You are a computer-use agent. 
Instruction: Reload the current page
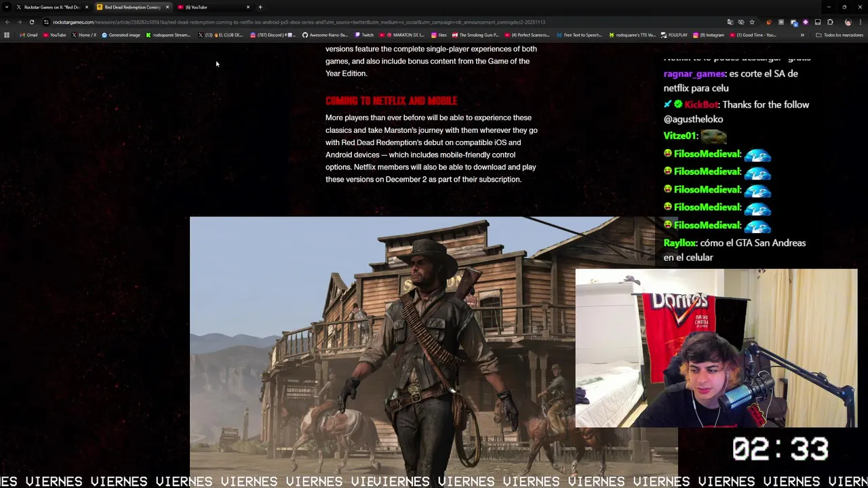click(31, 22)
